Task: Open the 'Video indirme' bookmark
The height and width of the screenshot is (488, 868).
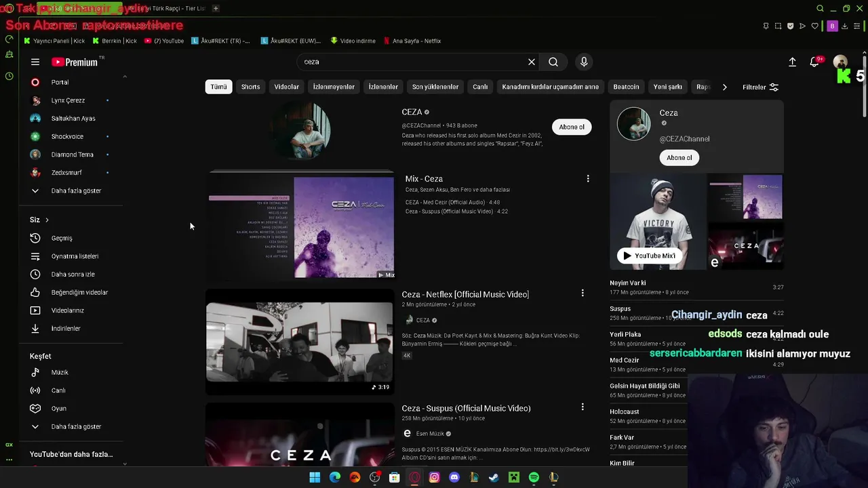Action: 353,41
